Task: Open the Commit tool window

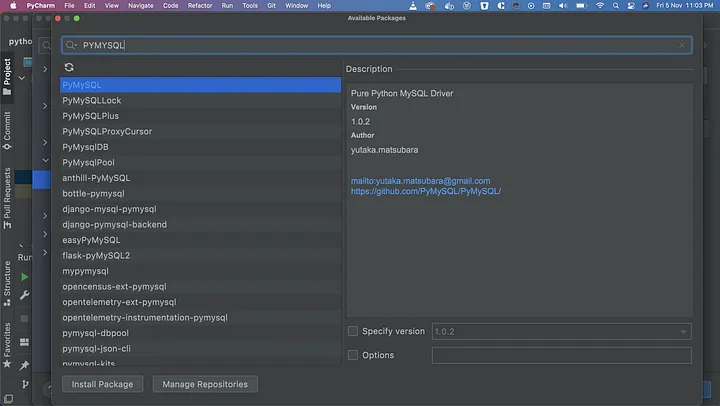Action: click(x=7, y=130)
